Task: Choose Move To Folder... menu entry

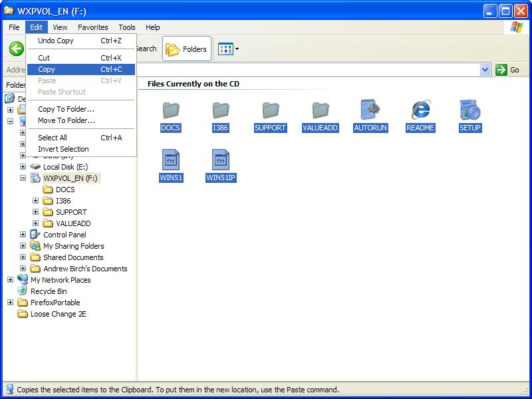Action: point(81,120)
